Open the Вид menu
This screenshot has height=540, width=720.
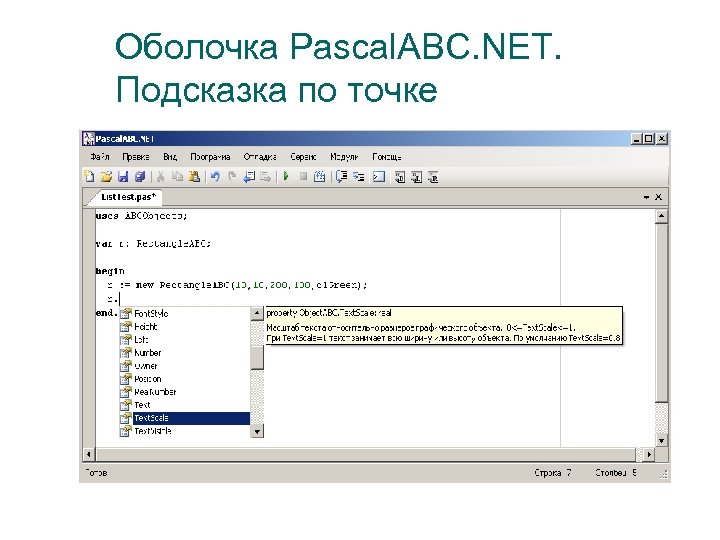pos(170,157)
